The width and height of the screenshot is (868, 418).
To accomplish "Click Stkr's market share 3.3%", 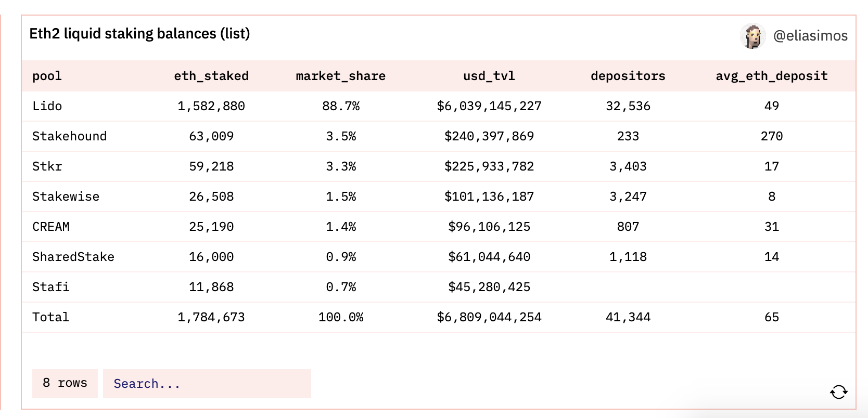I will tap(341, 166).
